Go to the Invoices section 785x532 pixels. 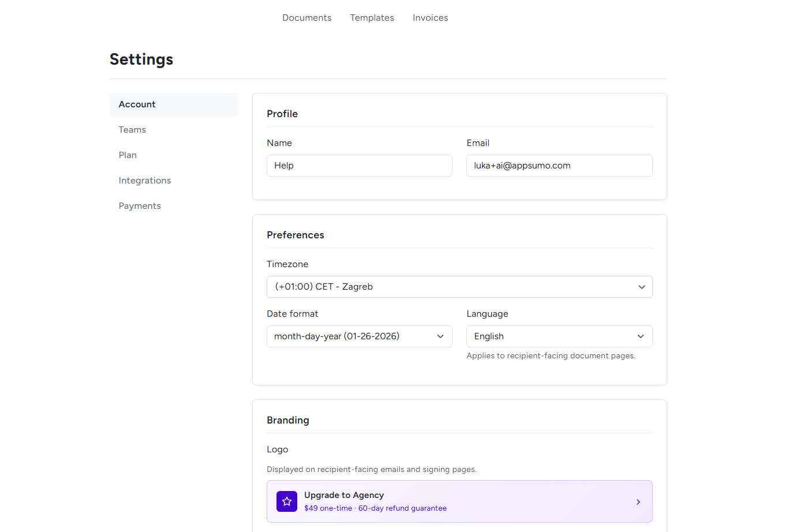(430, 18)
